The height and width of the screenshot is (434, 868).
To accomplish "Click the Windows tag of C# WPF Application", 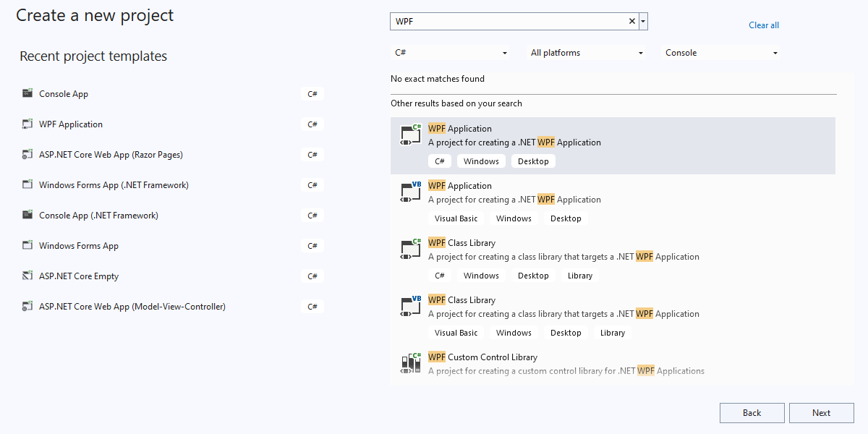I will point(481,161).
